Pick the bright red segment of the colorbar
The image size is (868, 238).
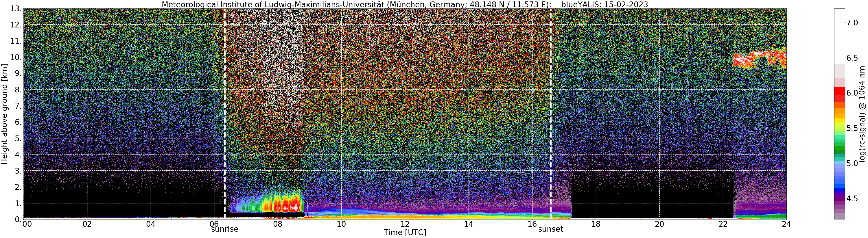[x=839, y=91]
